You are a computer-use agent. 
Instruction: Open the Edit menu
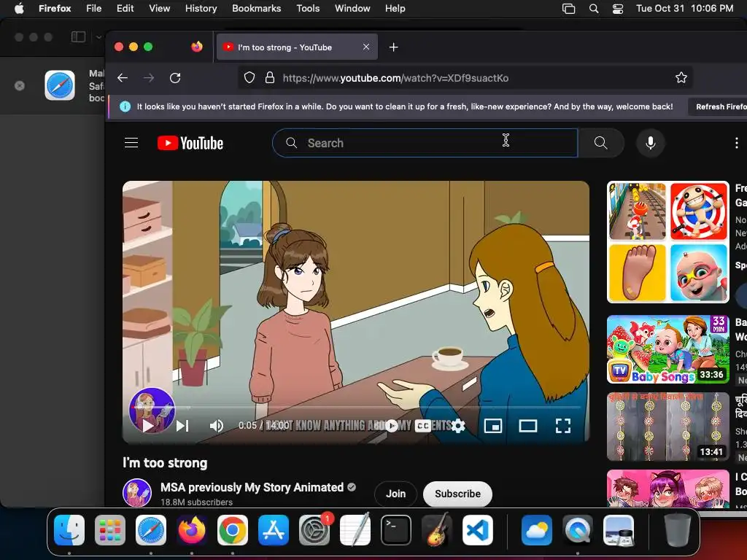point(125,8)
